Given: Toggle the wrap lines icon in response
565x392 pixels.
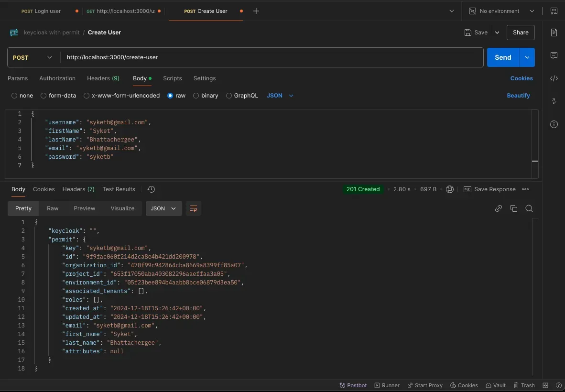Looking at the screenshot, I should (x=194, y=208).
